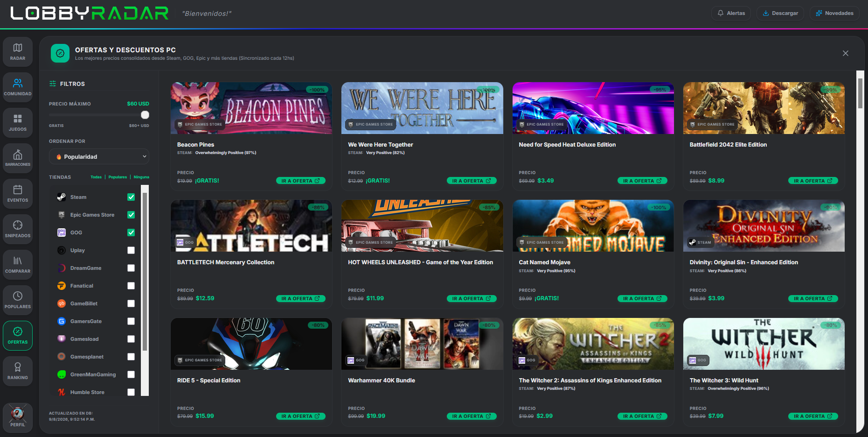868x437 pixels.
Task: Click the GreenManGaming logo icon
Action: pyautogui.click(x=62, y=374)
